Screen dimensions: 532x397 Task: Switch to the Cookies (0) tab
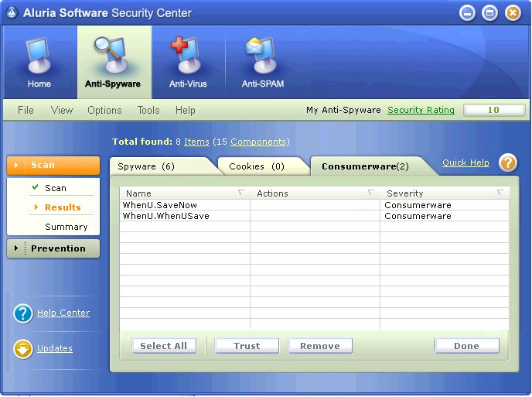pos(261,166)
